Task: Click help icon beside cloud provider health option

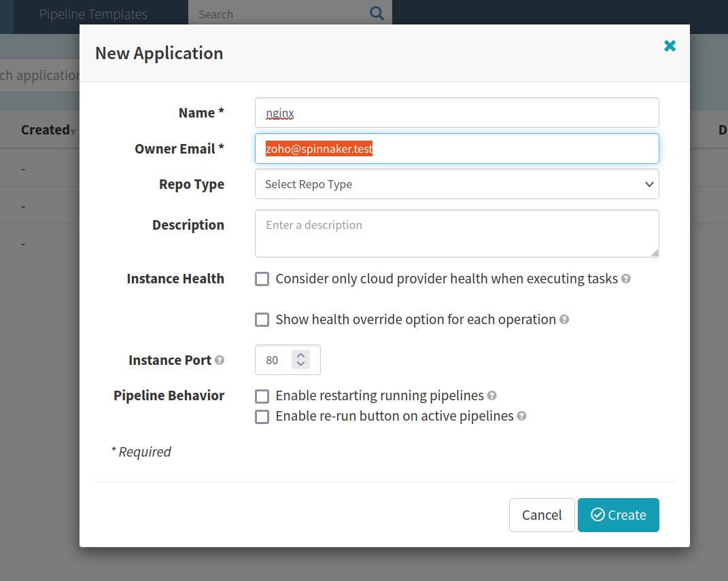Action: [626, 279]
